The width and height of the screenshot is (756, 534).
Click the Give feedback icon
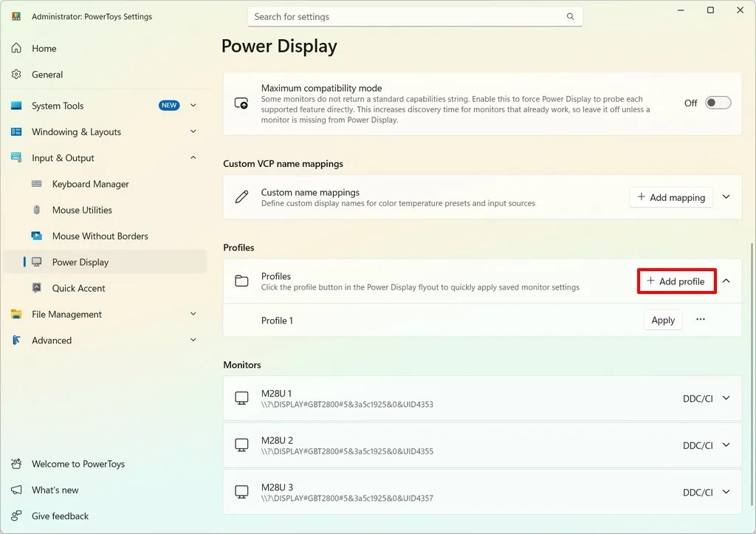tap(16, 516)
